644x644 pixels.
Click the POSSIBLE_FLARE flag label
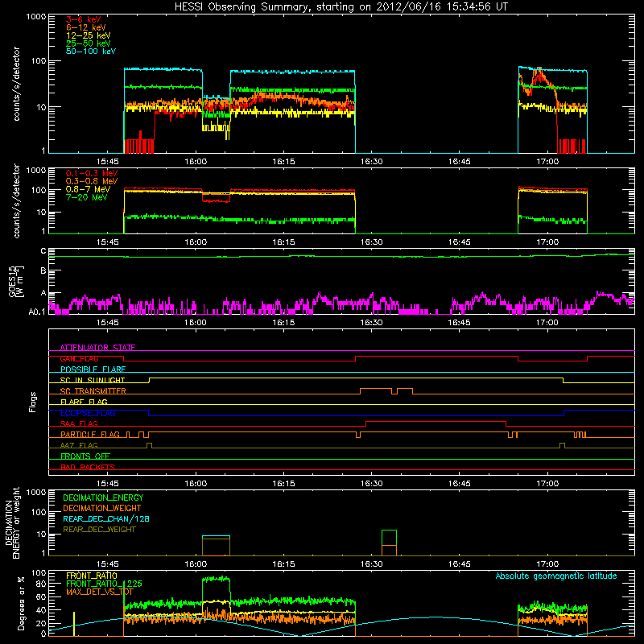click(93, 369)
